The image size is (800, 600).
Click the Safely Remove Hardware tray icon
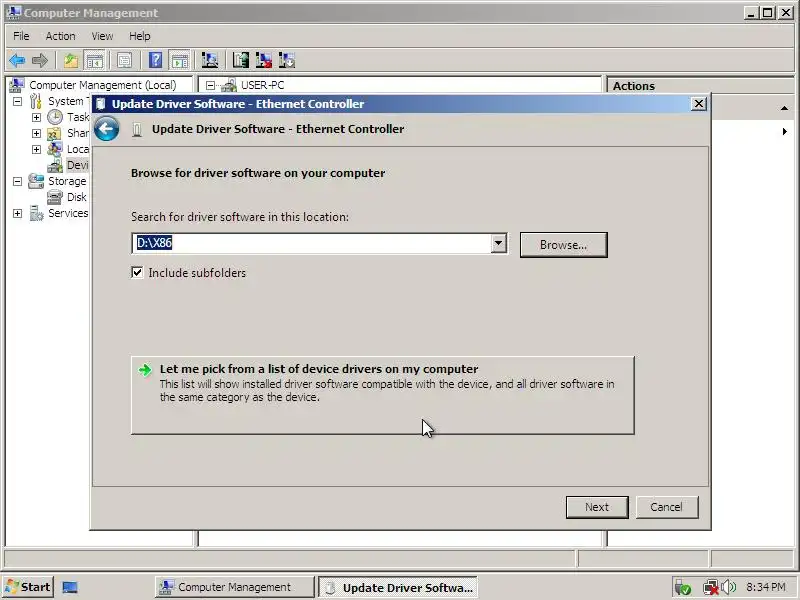[682, 587]
